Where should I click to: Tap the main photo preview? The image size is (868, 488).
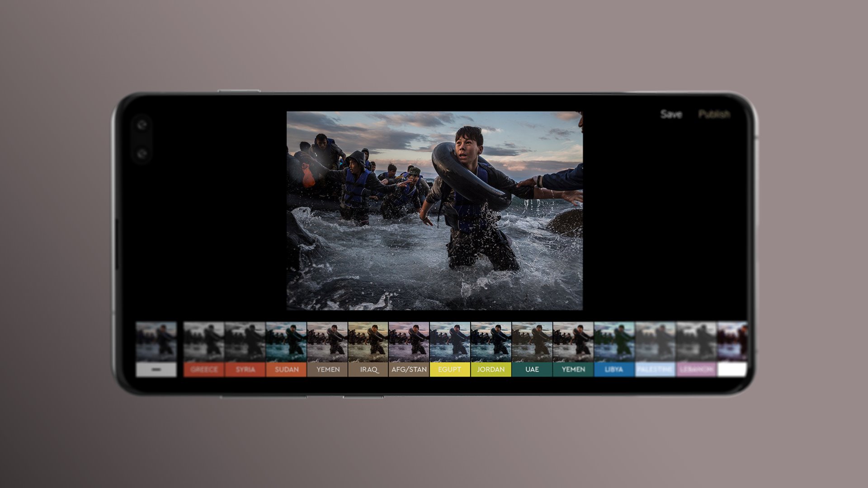(x=434, y=211)
